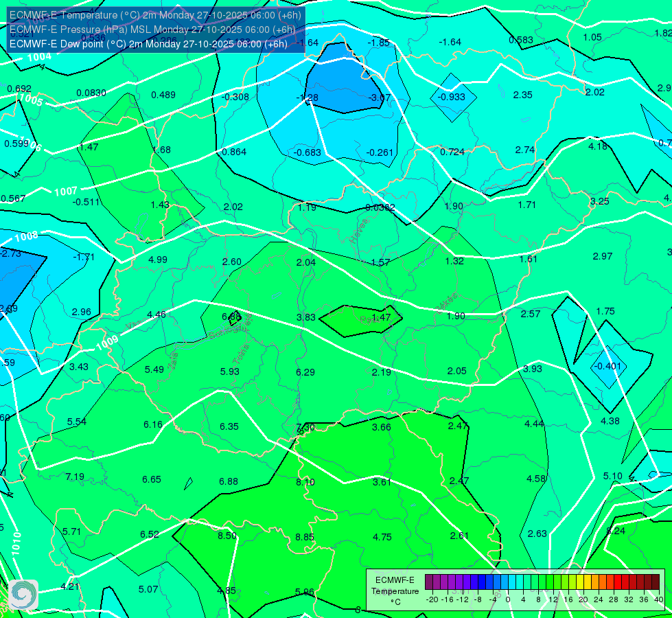Click the 4.46 dew point value

pos(157,314)
